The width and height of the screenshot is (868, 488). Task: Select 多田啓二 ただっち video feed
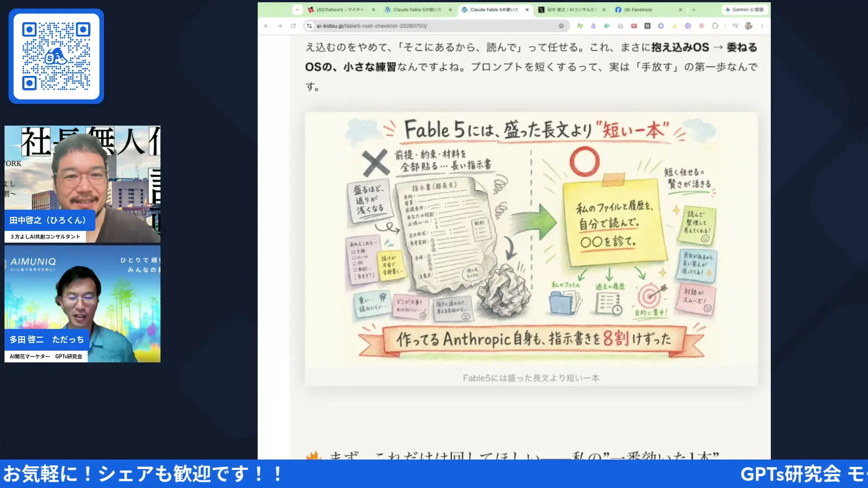click(82, 304)
